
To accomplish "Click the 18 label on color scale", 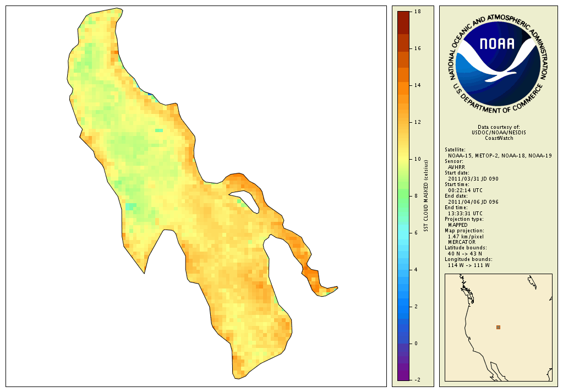I will click(417, 12).
